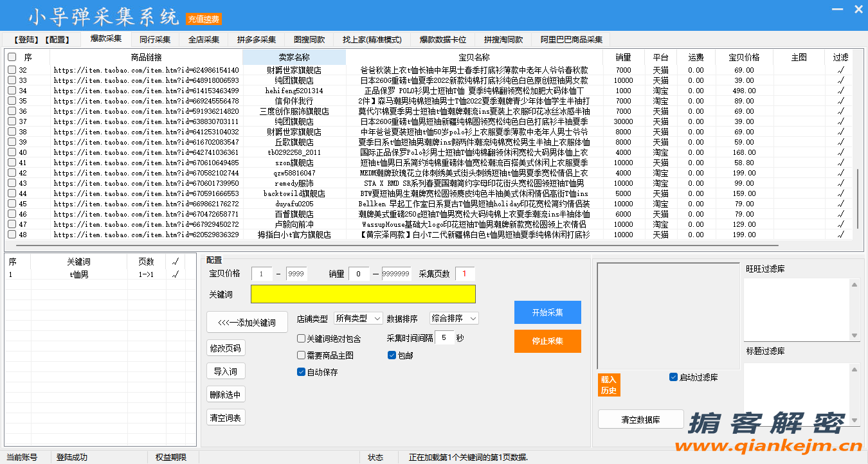Click the 修改页码 button

[x=226, y=348]
